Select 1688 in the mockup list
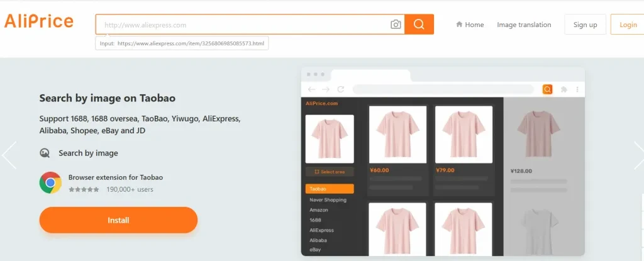Screen dimensions: 644x261 (315, 220)
